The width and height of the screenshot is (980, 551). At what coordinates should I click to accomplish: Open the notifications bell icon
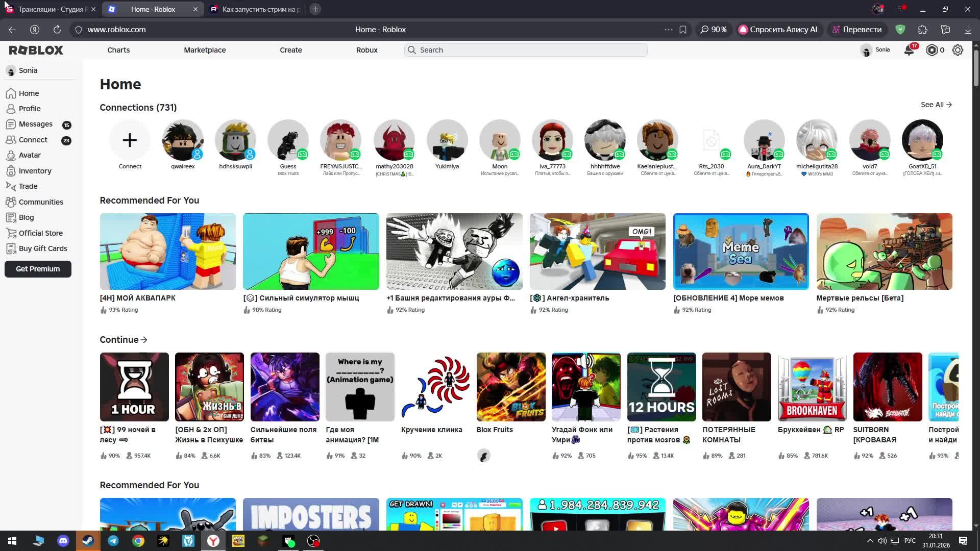tap(909, 50)
